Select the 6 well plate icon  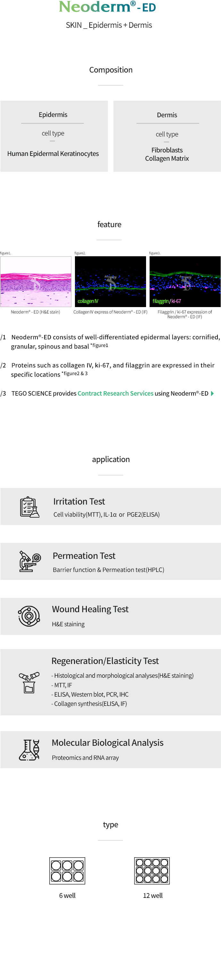click(x=67, y=871)
